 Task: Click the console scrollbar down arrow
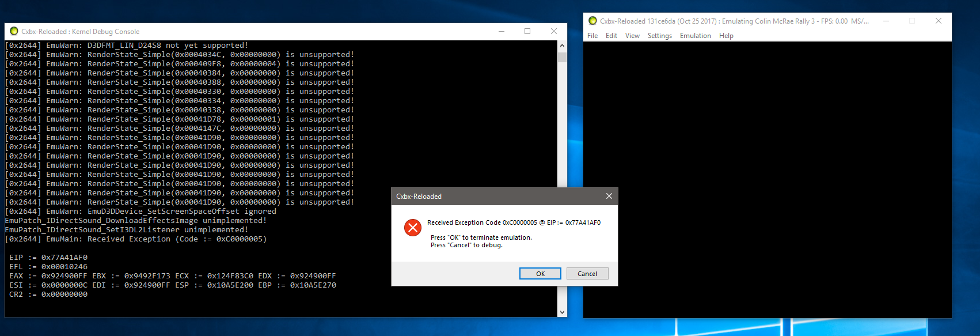click(562, 312)
